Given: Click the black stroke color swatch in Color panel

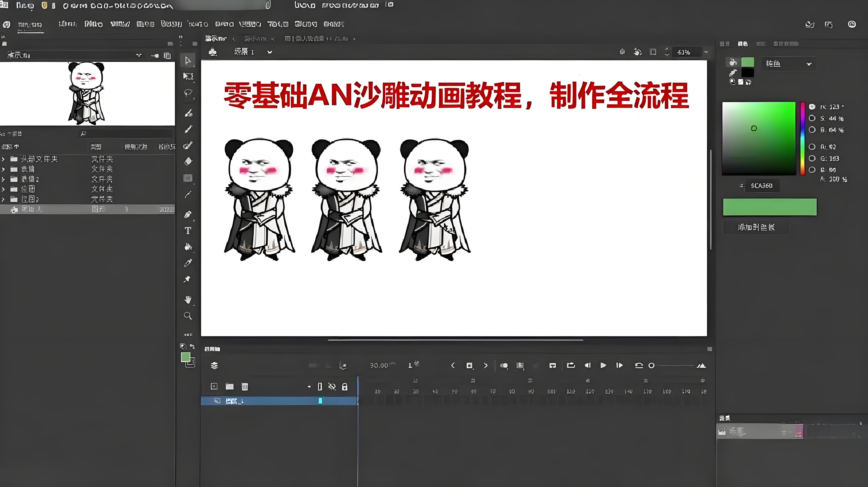Looking at the screenshot, I should point(747,72).
